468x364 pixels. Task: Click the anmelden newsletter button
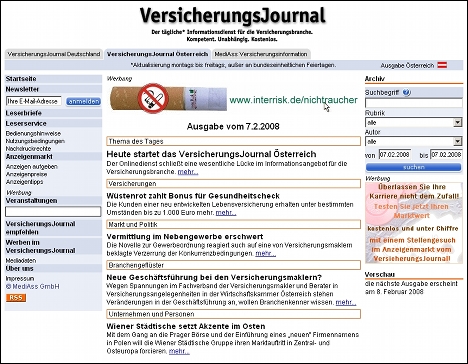(83, 101)
